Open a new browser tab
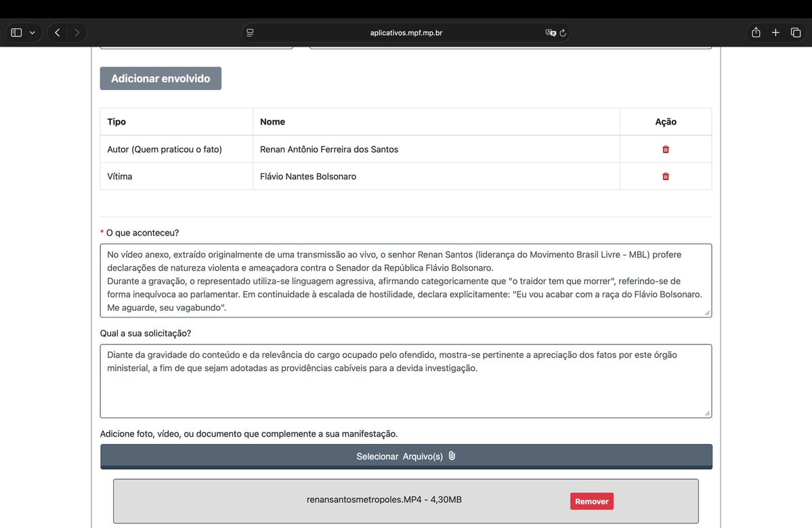The image size is (812, 528). coord(775,32)
